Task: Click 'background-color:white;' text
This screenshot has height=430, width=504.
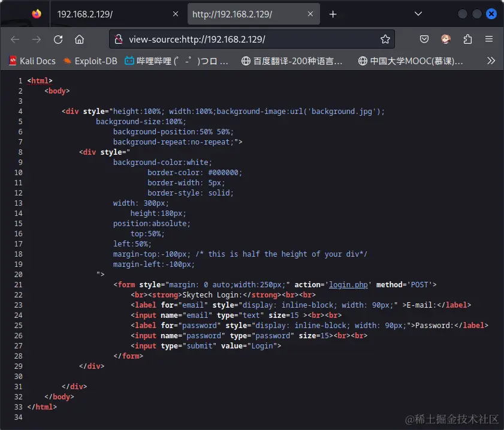Action: [x=162, y=163]
